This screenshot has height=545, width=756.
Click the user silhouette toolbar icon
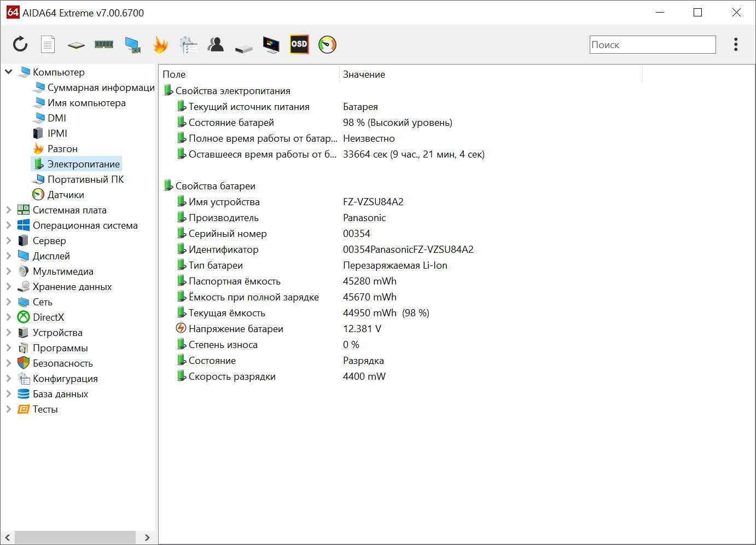pos(216,44)
